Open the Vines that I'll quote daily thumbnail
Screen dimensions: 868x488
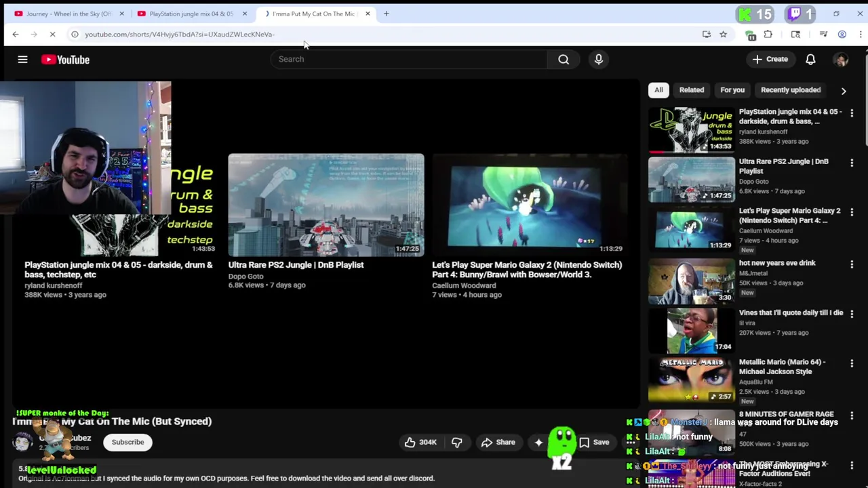691,331
